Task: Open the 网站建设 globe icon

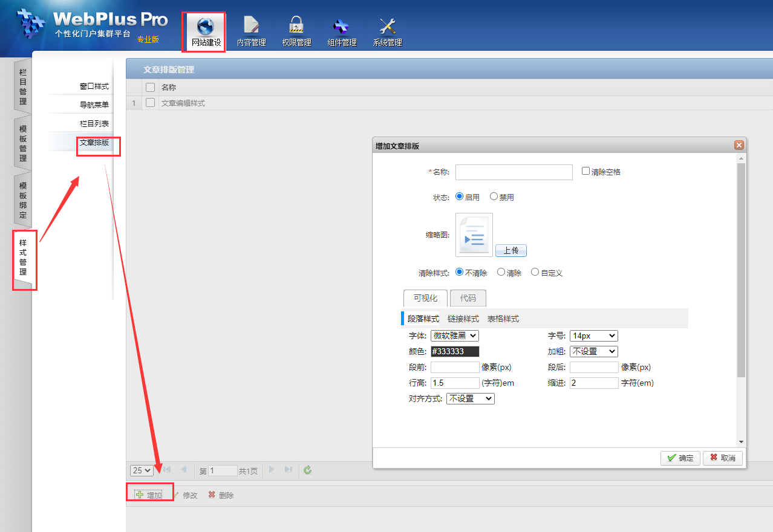Action: coord(206,27)
